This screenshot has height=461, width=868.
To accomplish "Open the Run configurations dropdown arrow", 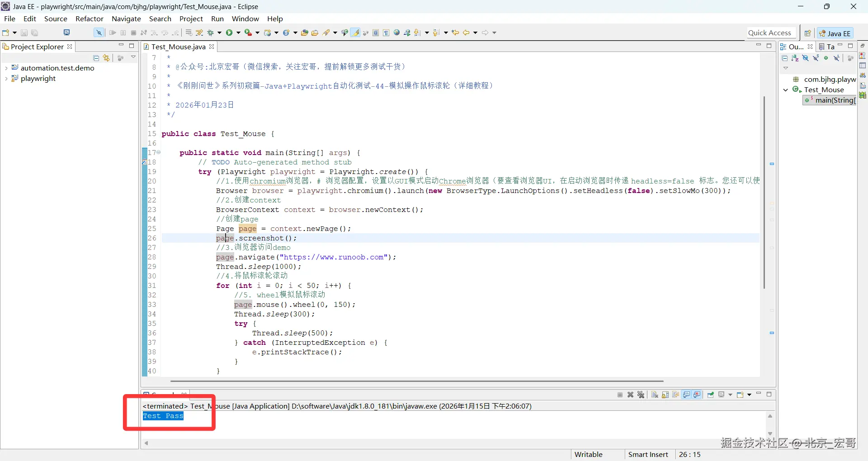I will click(238, 33).
